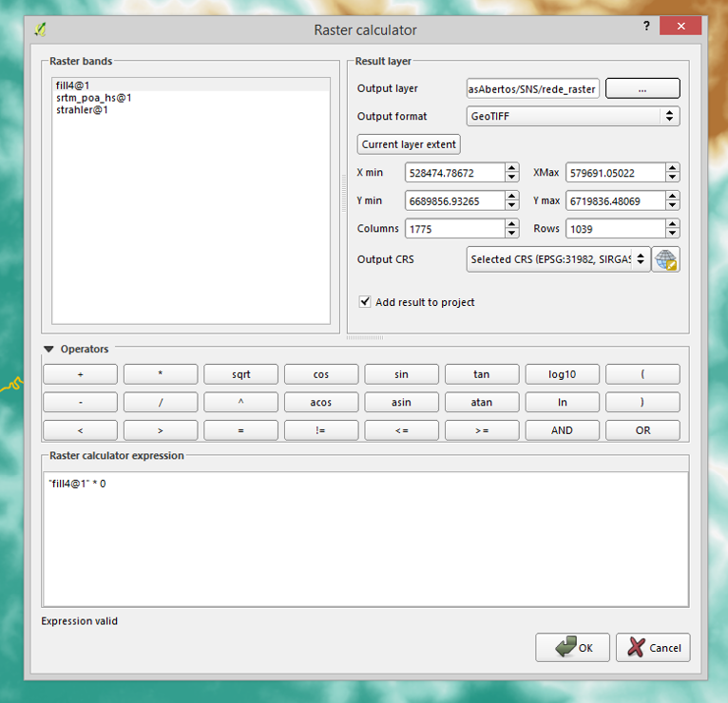Image resolution: width=728 pixels, height=703 pixels.
Task: Click the X min value field
Action: click(x=454, y=173)
